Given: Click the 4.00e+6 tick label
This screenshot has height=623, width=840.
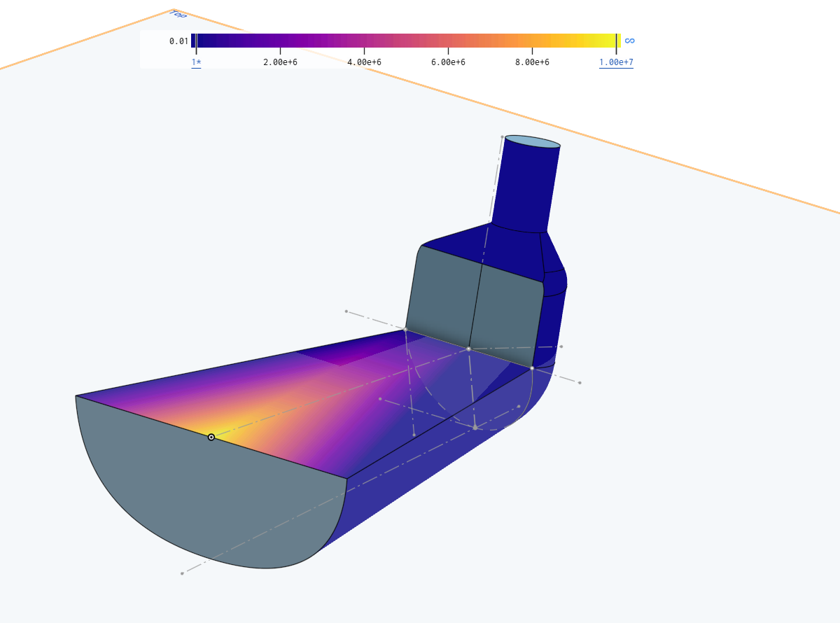Looking at the screenshot, I should click(364, 63).
